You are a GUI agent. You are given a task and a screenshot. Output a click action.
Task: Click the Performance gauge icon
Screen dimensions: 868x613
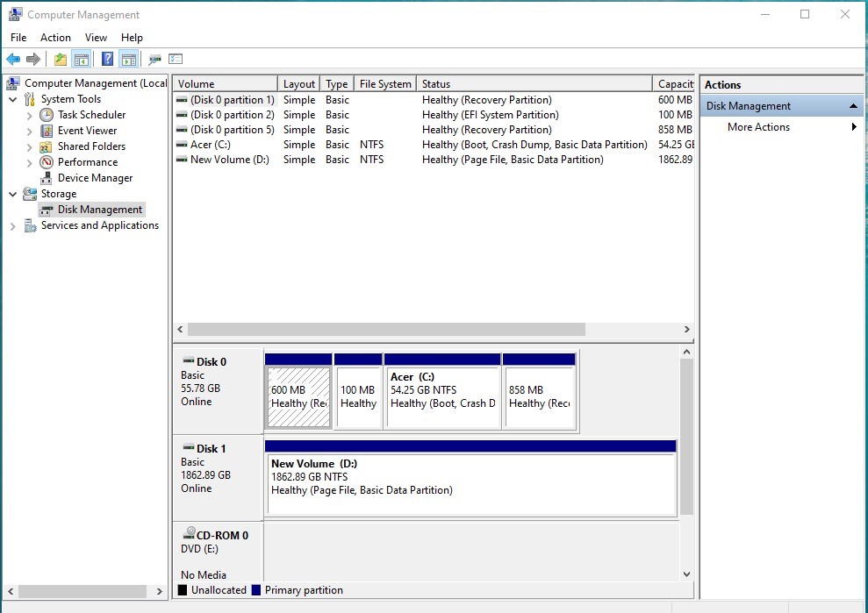point(47,162)
